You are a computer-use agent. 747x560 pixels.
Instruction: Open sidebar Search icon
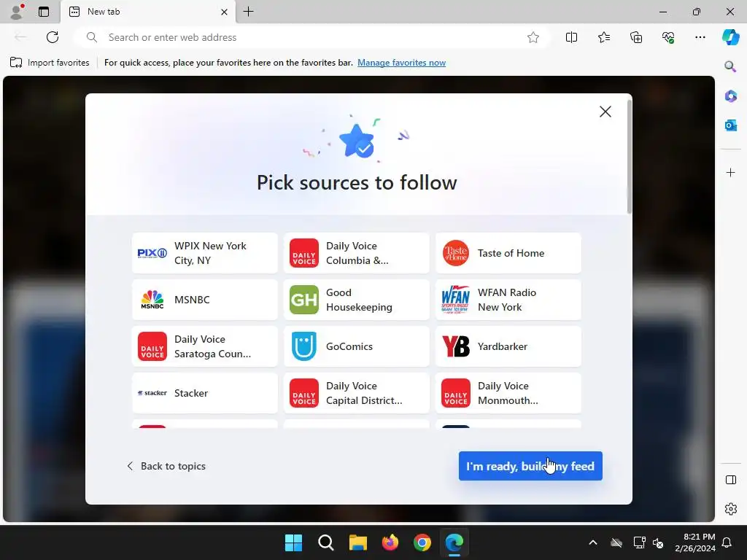730,66
